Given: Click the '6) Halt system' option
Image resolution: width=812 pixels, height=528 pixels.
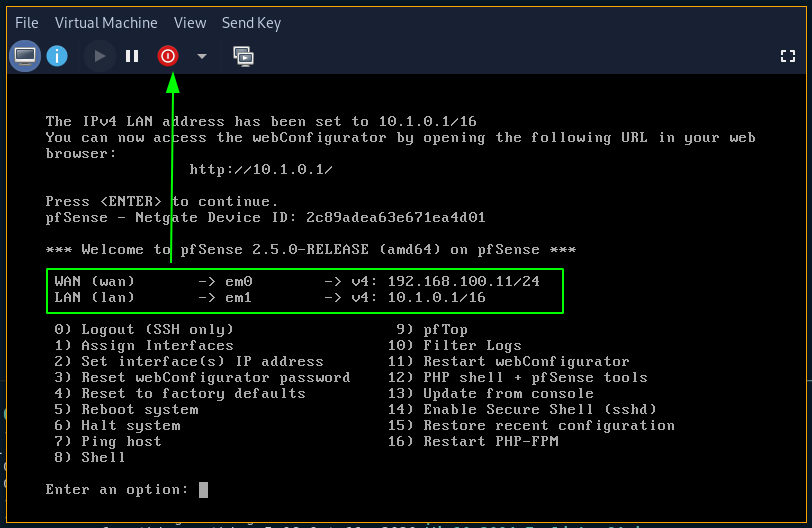Looking at the screenshot, I should tap(117, 426).
